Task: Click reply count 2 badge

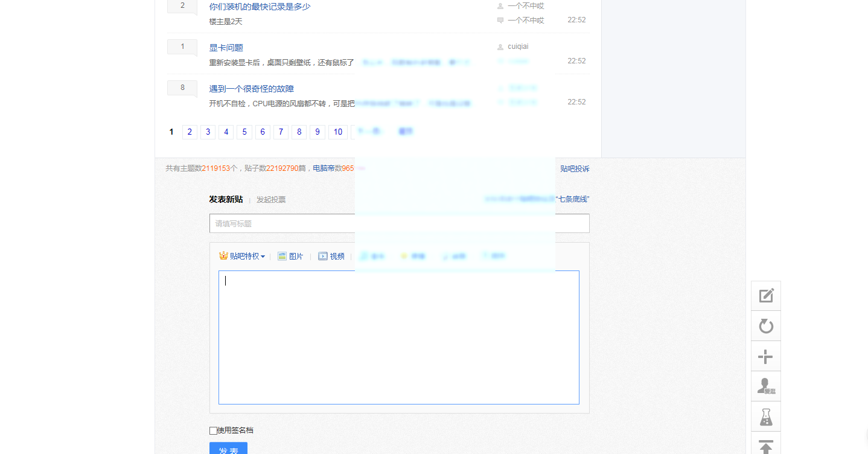Action: (182, 6)
